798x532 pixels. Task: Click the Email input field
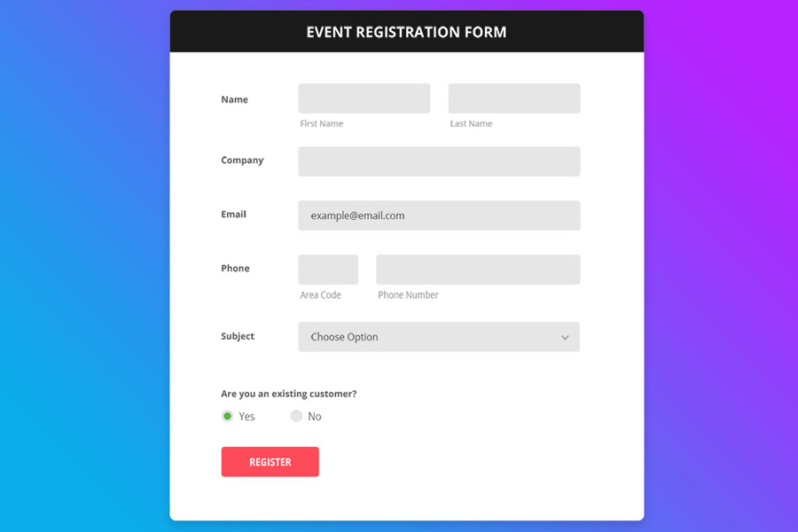pyautogui.click(x=439, y=215)
